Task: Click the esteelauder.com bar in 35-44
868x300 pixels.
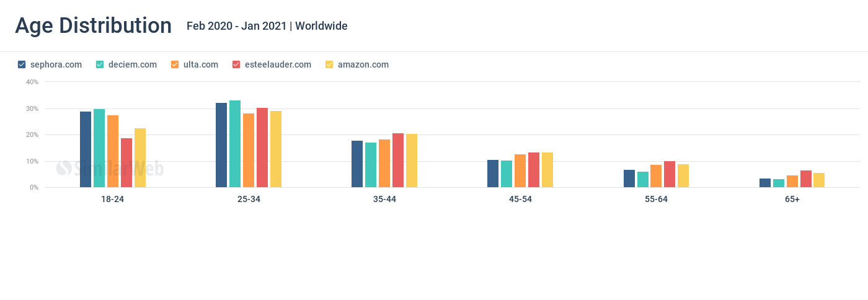Action: pyautogui.click(x=398, y=160)
